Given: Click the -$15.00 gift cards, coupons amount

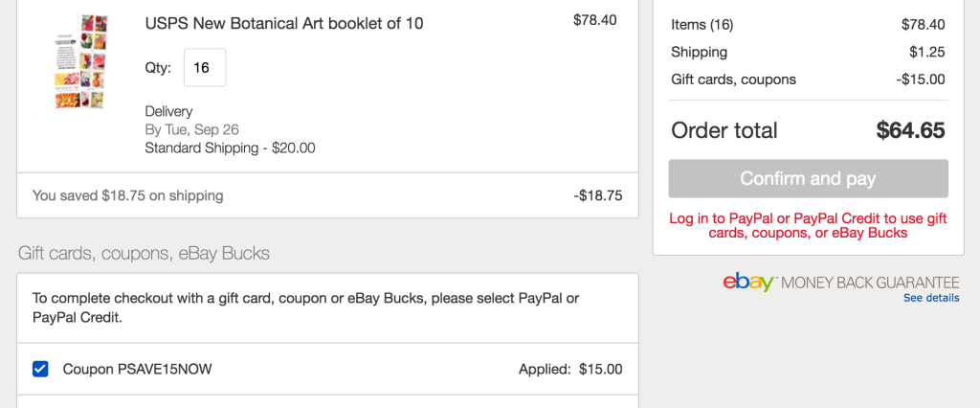Looking at the screenshot, I should (921, 79).
